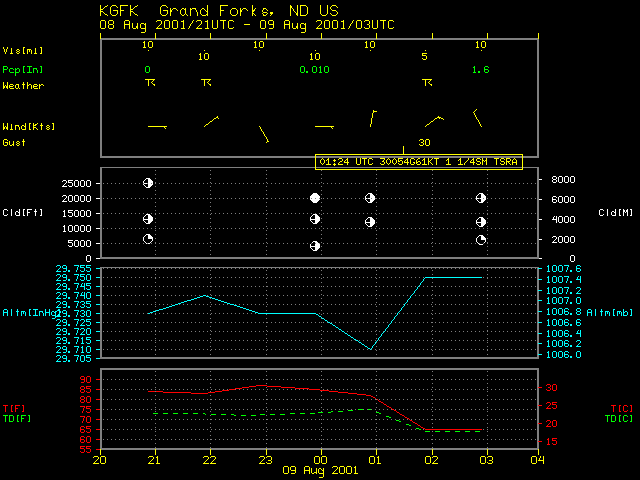Click the 29.710 altimeter tick label
This screenshot has width=640, height=480.
74,350
